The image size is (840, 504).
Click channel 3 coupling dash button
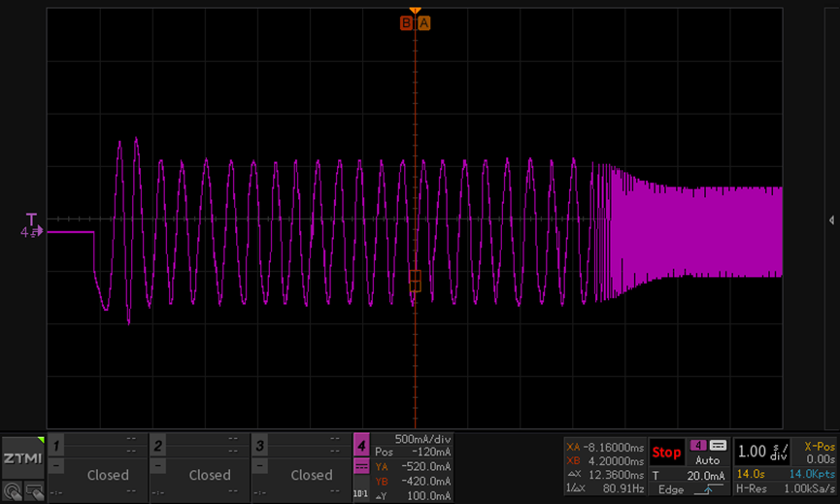tap(260, 465)
